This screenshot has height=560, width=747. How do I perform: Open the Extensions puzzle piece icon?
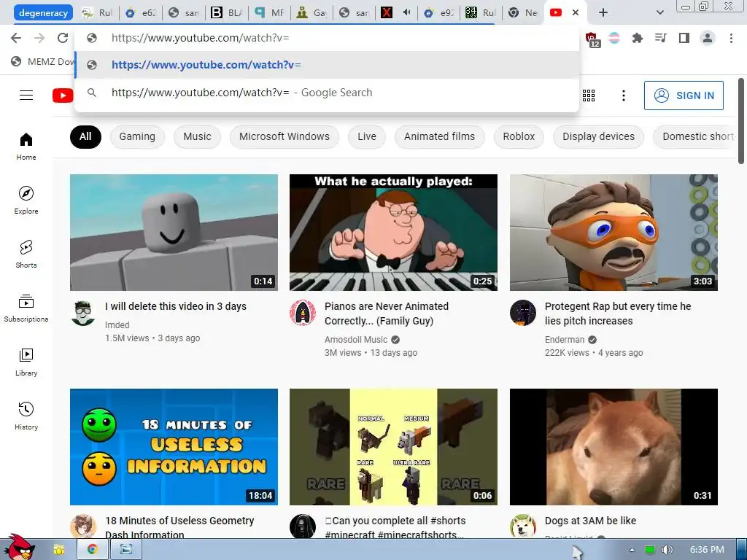coord(638,38)
